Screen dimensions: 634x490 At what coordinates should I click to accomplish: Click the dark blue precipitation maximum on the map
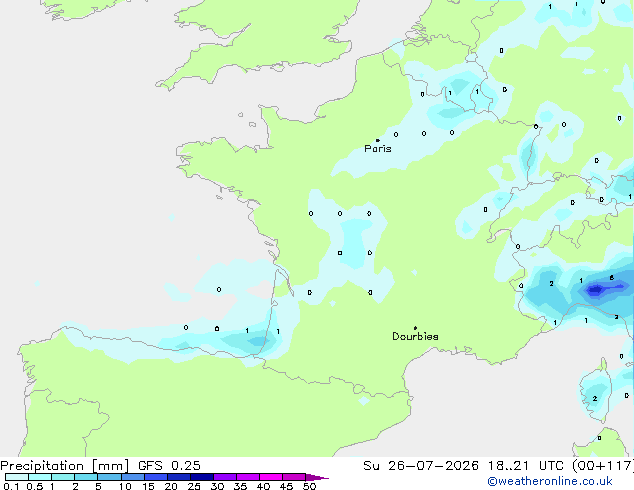596,289
